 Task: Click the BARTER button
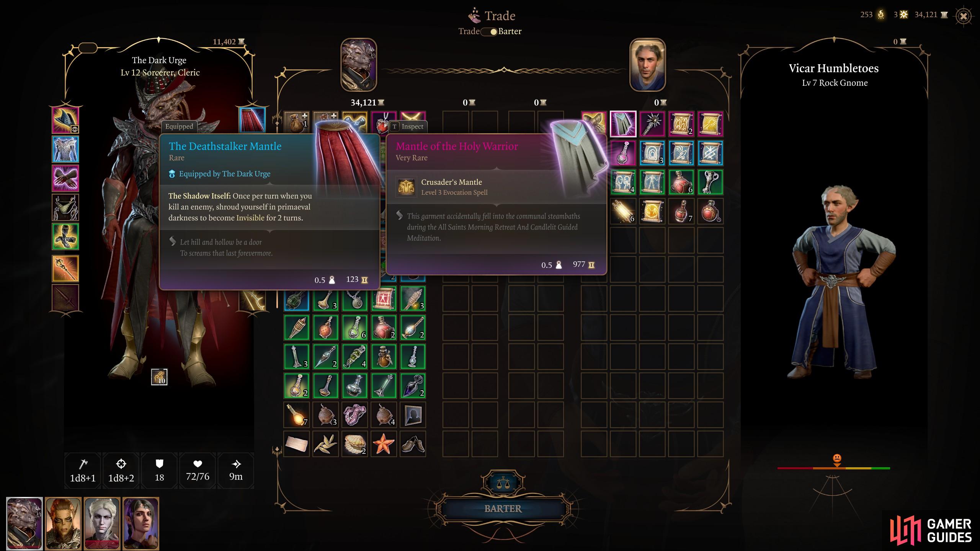pos(503,509)
